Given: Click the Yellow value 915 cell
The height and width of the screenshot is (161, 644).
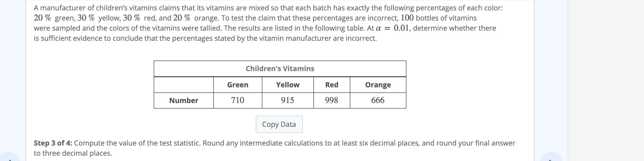Looking at the screenshot, I should [288, 100].
